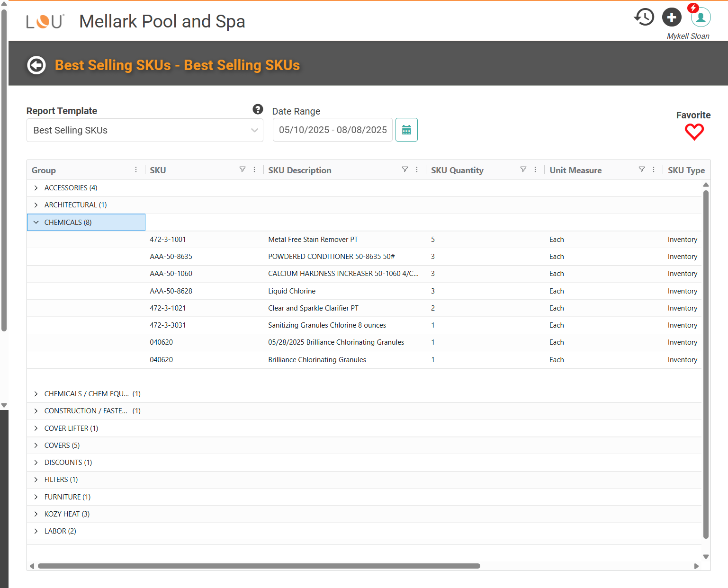Open the Report Template dropdown
Screen dimensions: 728x588
pos(144,130)
